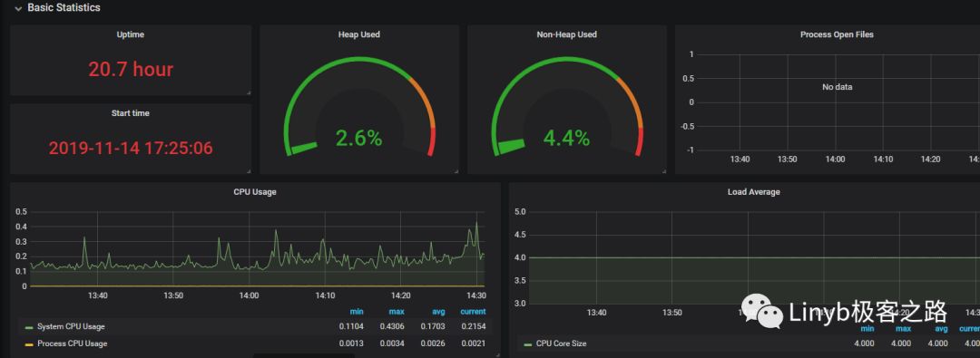
Task: Open the Heap Used panel title menu
Action: pyautogui.click(x=358, y=35)
